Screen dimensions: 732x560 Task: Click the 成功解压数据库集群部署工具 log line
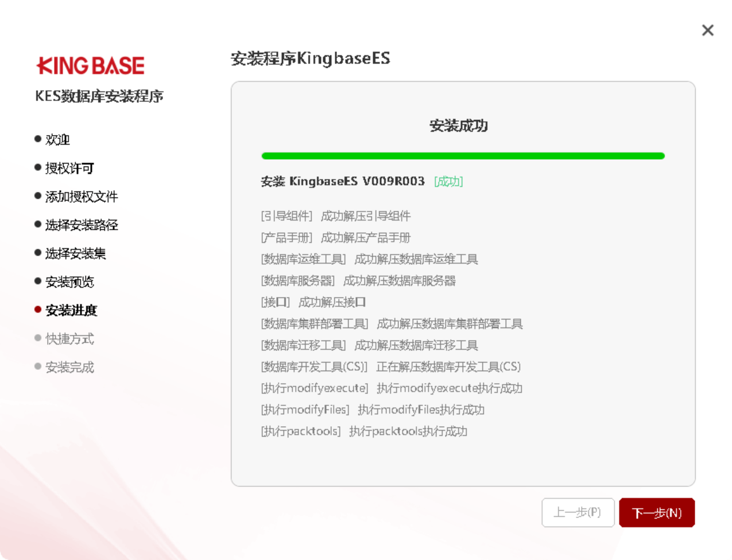[x=450, y=324]
